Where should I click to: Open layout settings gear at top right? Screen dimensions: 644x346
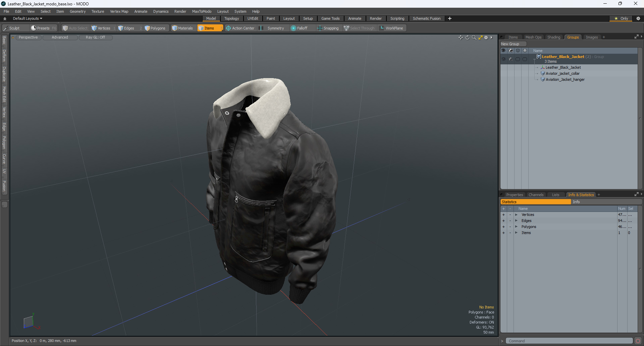(638, 18)
